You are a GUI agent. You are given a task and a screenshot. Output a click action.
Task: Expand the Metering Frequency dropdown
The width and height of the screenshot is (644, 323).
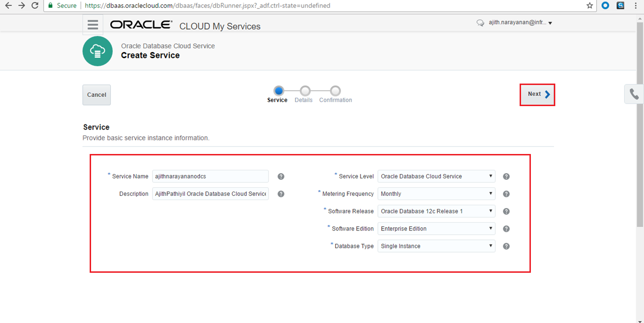pos(437,194)
